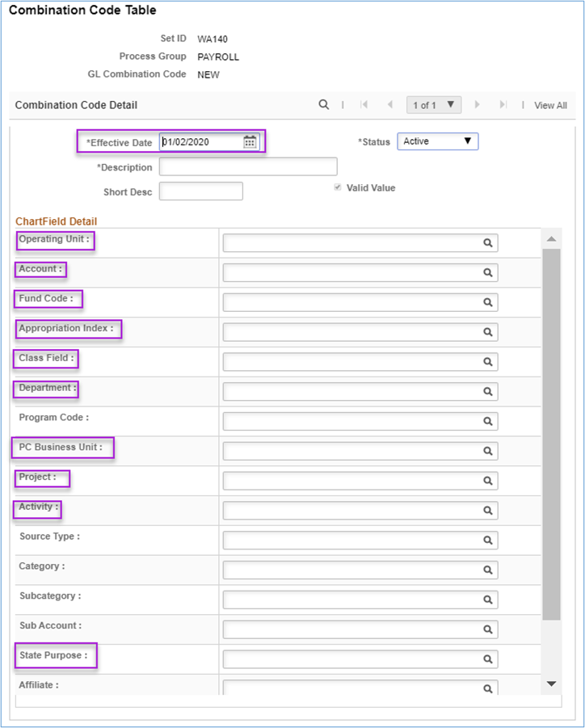Look up Fund Code values

pyautogui.click(x=487, y=302)
